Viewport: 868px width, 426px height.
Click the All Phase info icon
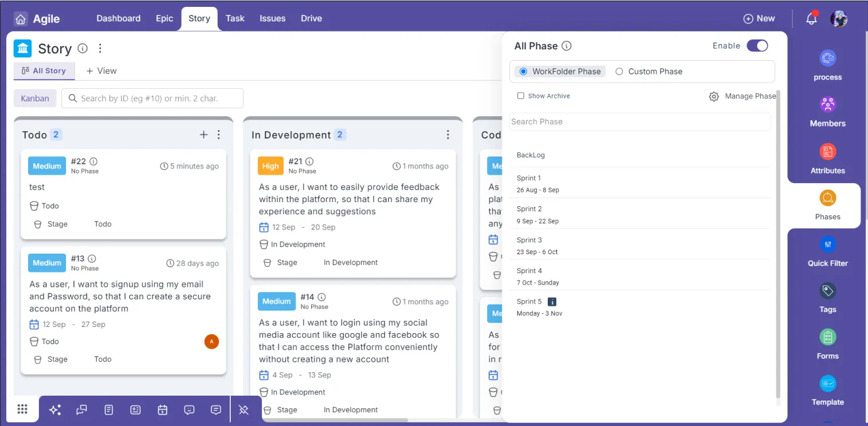coord(567,46)
